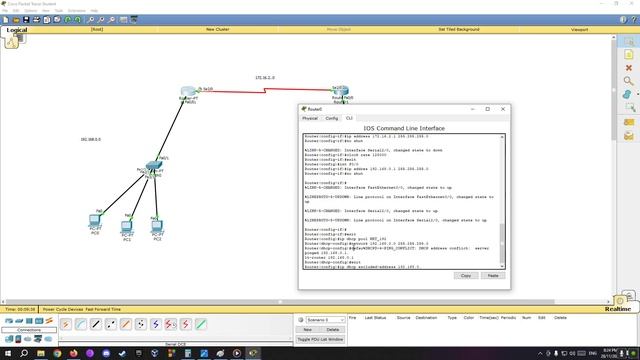Image resolution: width=640 pixels, height=360 pixels.
Task: Undo the last action
Action: (68, 20)
